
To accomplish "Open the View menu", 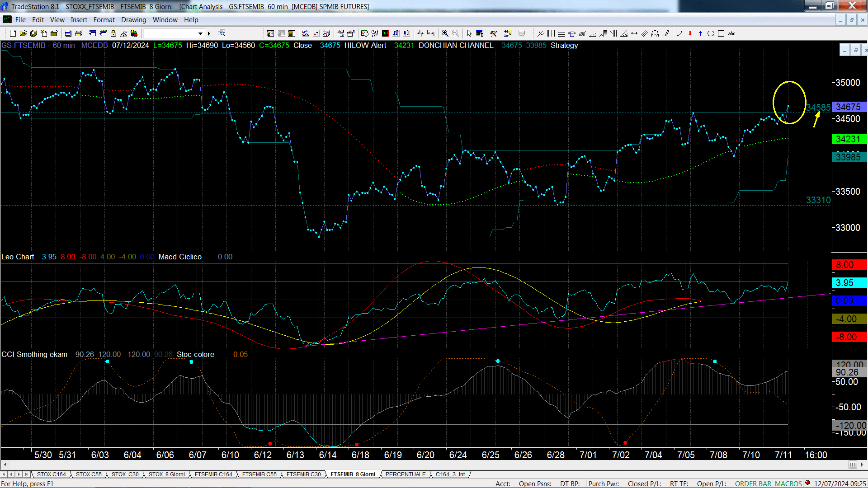I will (57, 19).
